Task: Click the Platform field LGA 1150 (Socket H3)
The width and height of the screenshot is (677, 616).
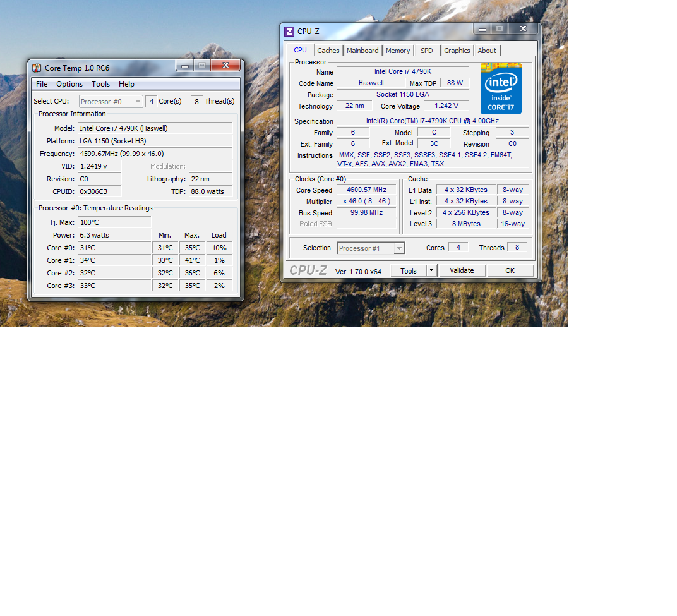Action: point(155,141)
